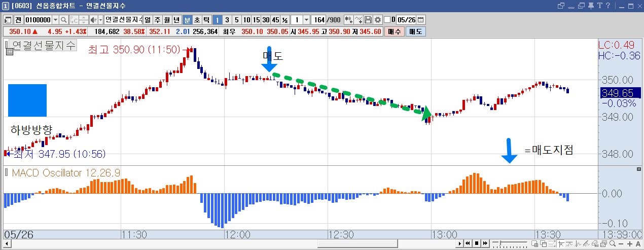This screenshot has height=250, width=644.
Task: Click the help question mark icon
Action: (x=608, y=6)
